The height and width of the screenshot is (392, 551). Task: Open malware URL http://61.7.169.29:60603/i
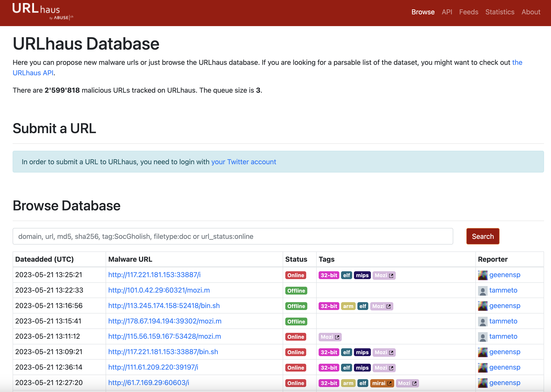click(x=149, y=383)
